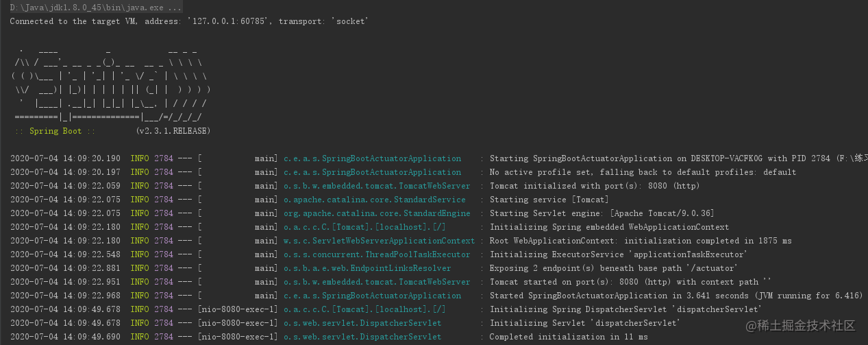Image resolution: width=868 pixels, height=345 pixels.
Task: Click the 'Connected to the target VM' line
Action: click(x=188, y=21)
